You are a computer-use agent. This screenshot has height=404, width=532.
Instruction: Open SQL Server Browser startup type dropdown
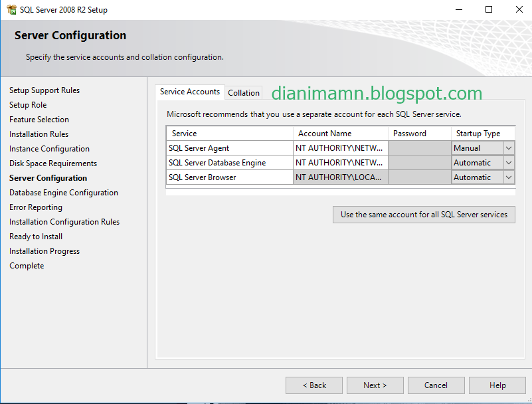(x=507, y=177)
